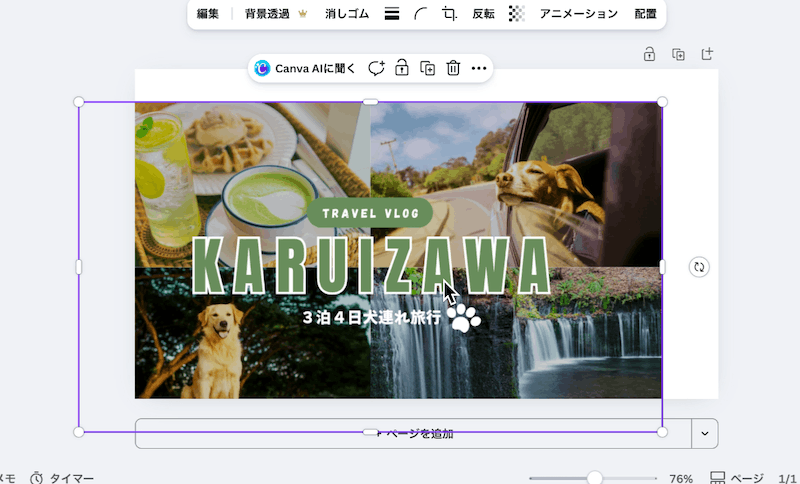Open corner rounding icon
800x484 pixels.
click(x=420, y=14)
